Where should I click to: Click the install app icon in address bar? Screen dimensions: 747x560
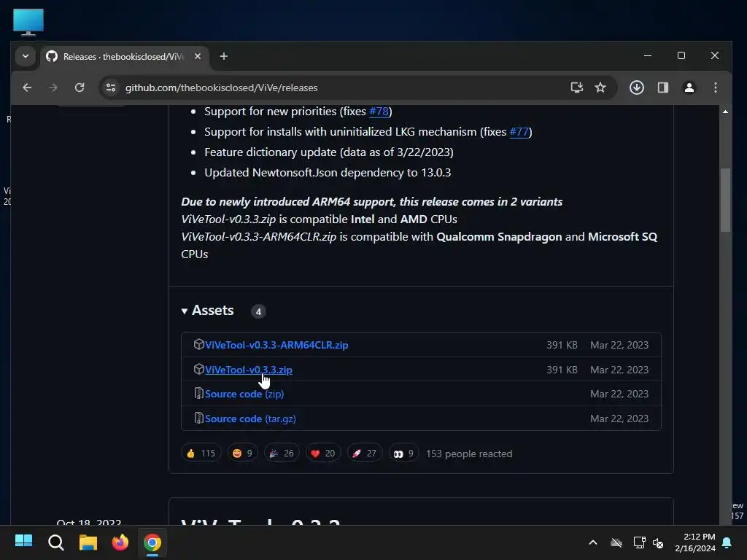pyautogui.click(x=577, y=87)
